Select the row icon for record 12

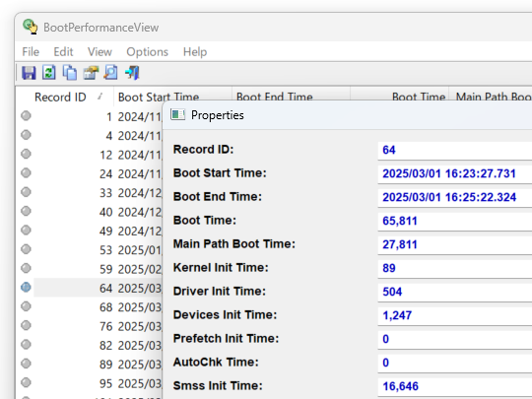pyautogui.click(x=27, y=154)
